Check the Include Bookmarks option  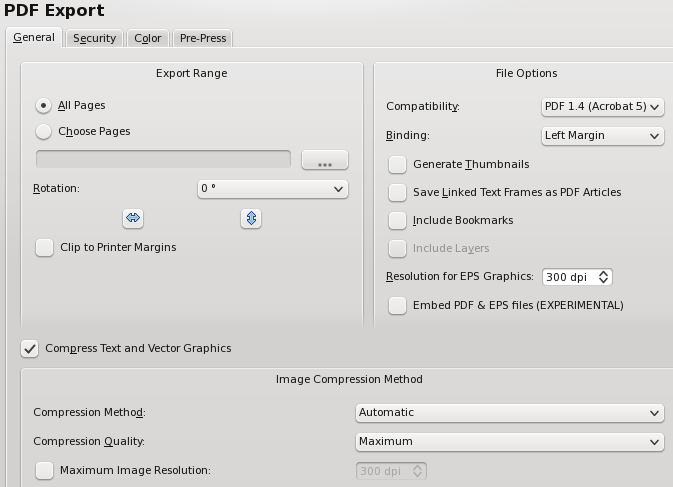397,220
